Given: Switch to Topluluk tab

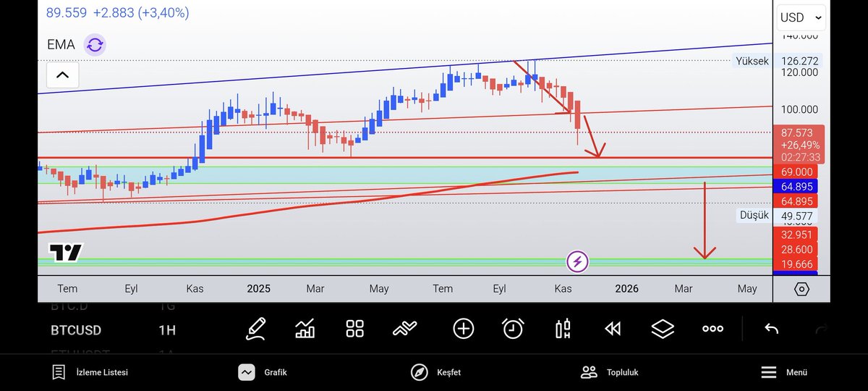Looking at the screenshot, I should coord(609,372).
